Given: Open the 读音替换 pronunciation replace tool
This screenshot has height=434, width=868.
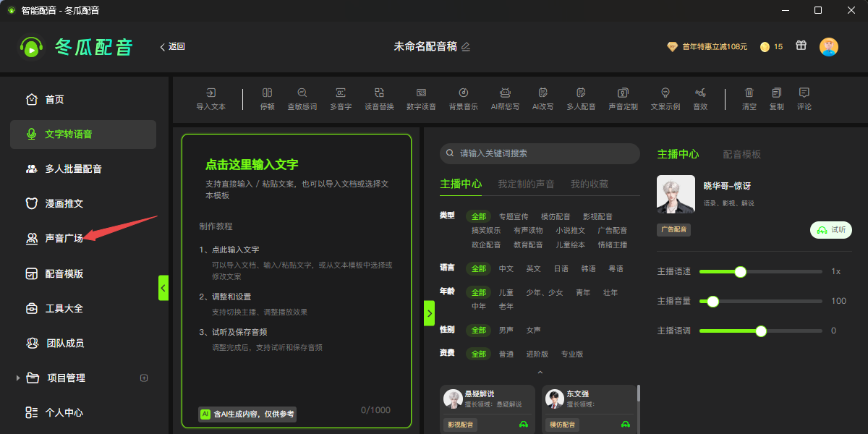Looking at the screenshot, I should click(x=379, y=99).
